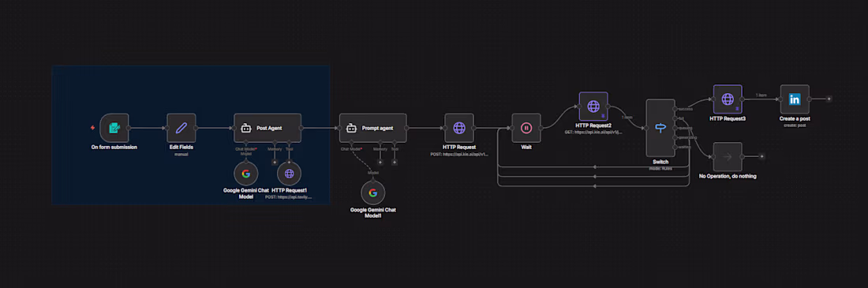868x288 pixels.
Task: Click the Wait node output handle
Action: [541, 128]
